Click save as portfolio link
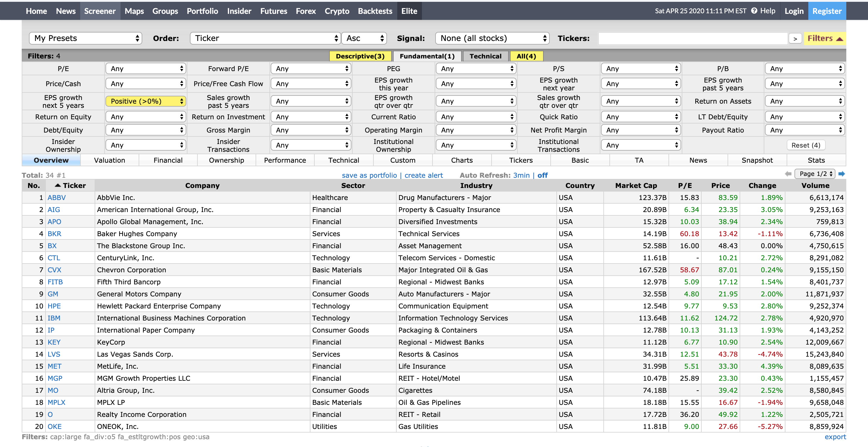 [369, 175]
